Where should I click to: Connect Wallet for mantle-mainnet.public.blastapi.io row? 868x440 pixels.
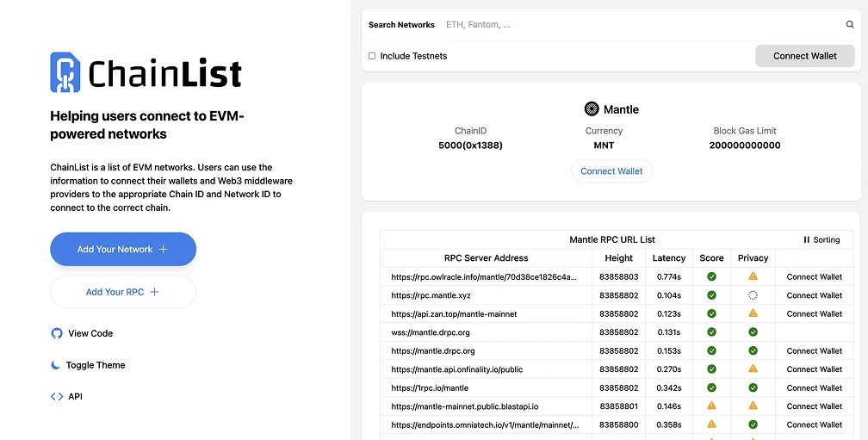click(815, 406)
